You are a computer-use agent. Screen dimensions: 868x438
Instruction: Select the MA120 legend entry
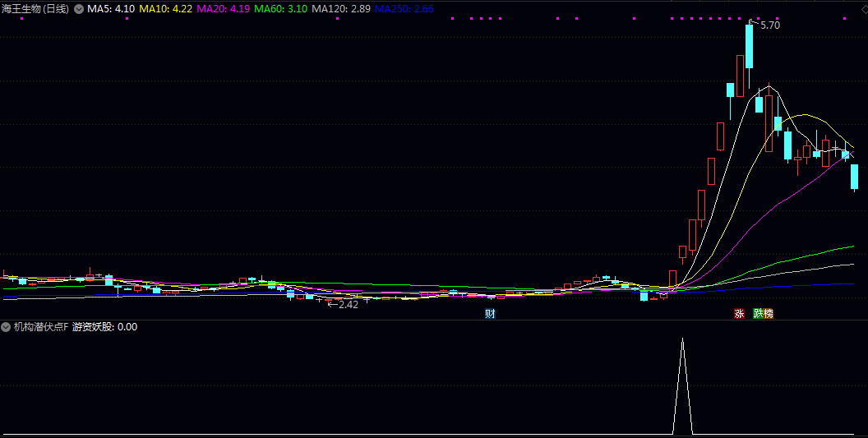point(342,9)
